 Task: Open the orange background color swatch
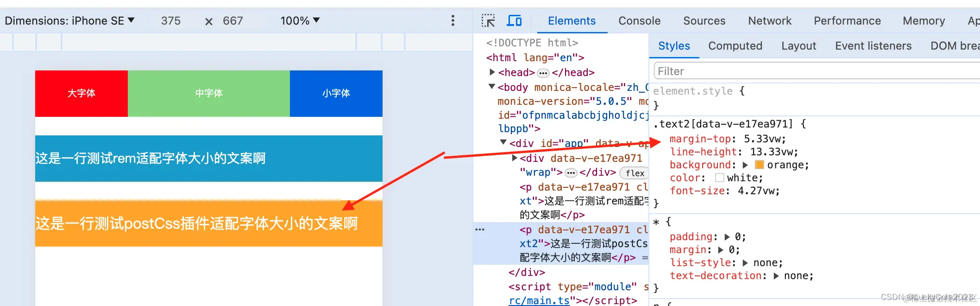(760, 165)
